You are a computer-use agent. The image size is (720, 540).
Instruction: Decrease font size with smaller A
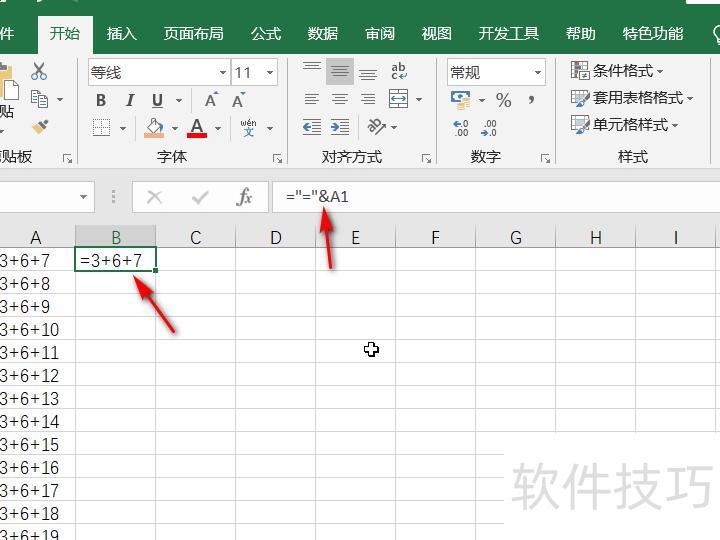[238, 100]
